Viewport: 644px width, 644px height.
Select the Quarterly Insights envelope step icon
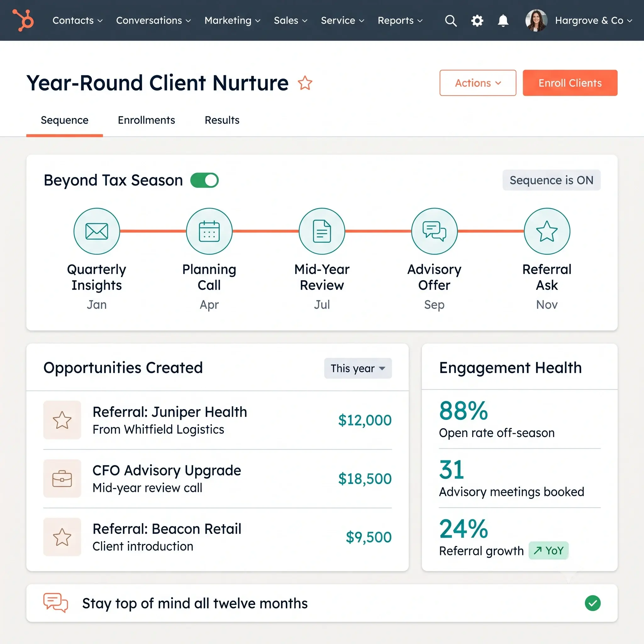(x=97, y=231)
